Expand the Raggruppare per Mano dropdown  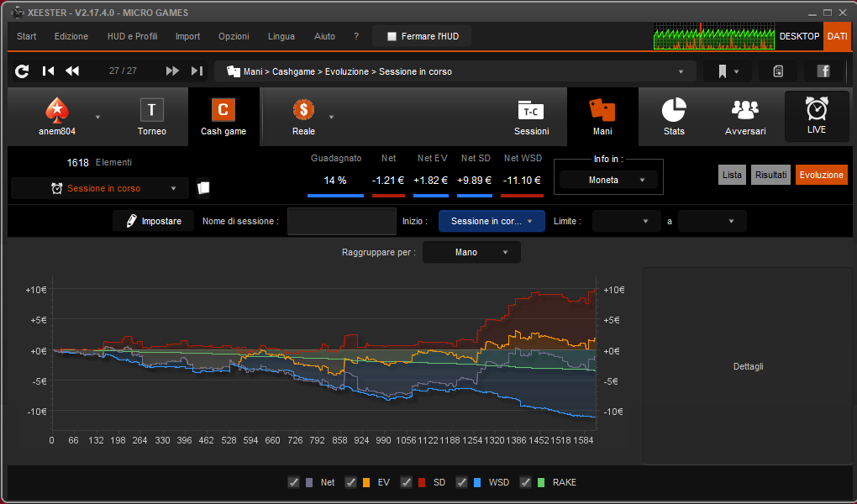[471, 252]
